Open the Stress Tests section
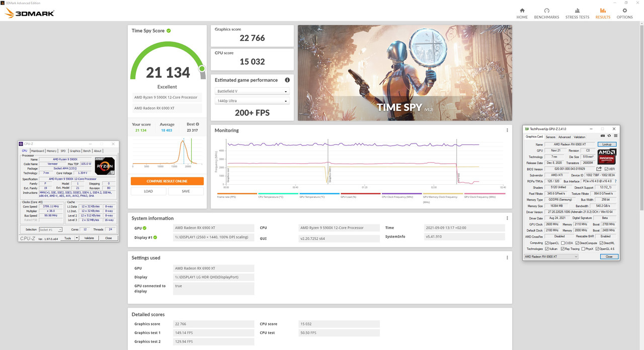Screen dimensions: 644x350 coord(577,13)
